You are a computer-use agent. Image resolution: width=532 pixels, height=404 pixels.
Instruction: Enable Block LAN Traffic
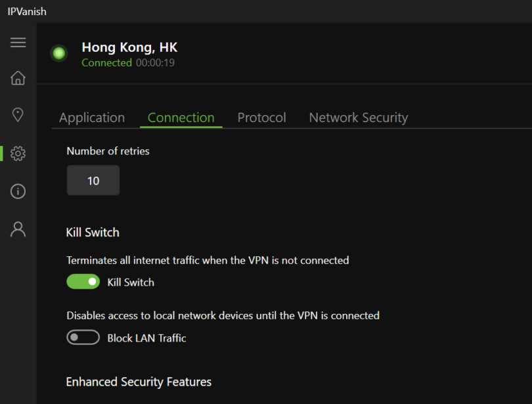[83, 337]
